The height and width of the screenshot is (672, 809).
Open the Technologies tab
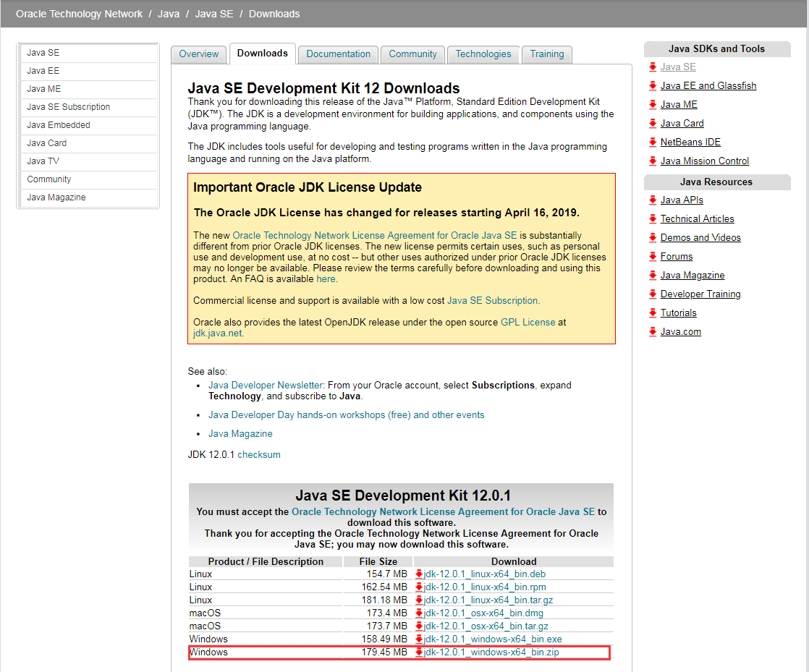[x=483, y=54]
